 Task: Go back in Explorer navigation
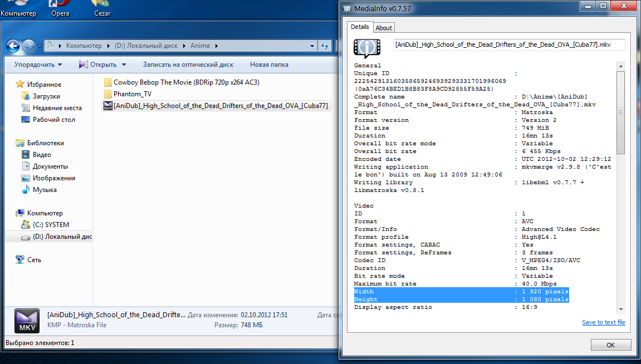[13, 46]
